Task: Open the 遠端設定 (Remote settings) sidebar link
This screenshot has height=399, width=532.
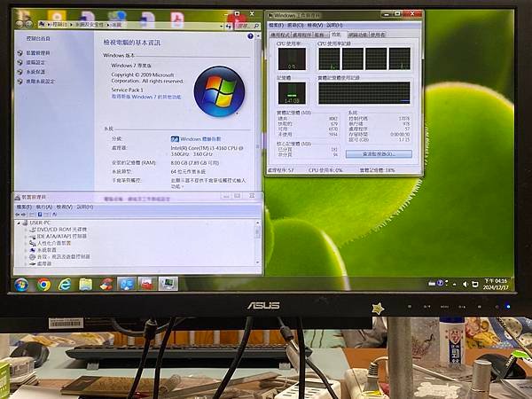Action: click(x=35, y=62)
